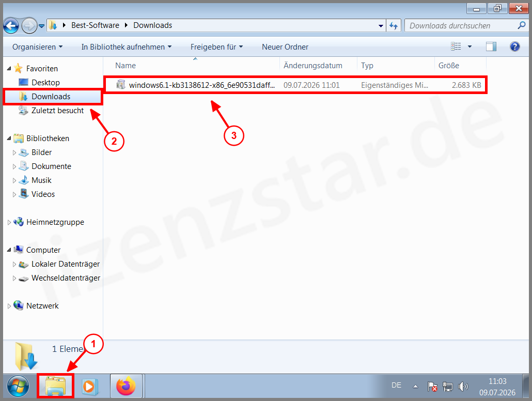Open the Videos library
Screen dimensions: 532x401
click(x=43, y=194)
